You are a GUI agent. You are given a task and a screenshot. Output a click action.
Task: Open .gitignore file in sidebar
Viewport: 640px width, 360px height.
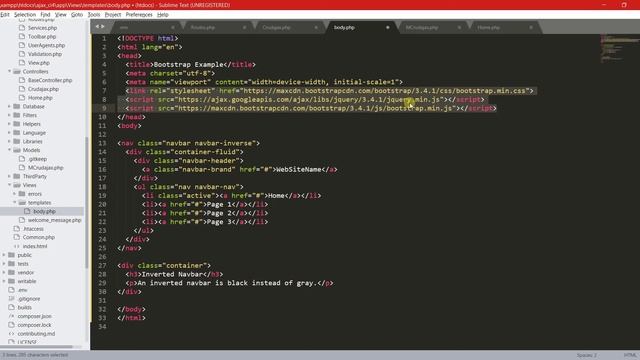tap(29, 299)
